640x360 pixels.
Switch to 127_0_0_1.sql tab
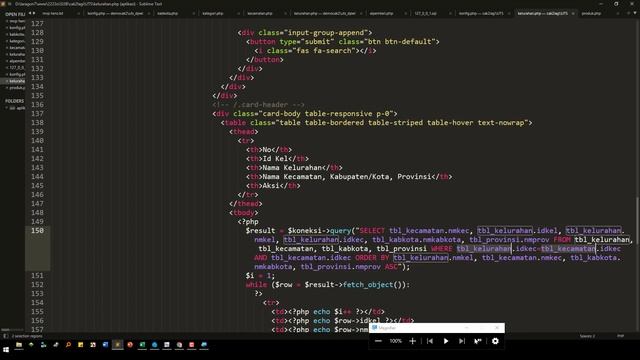pyautogui.click(x=425, y=13)
